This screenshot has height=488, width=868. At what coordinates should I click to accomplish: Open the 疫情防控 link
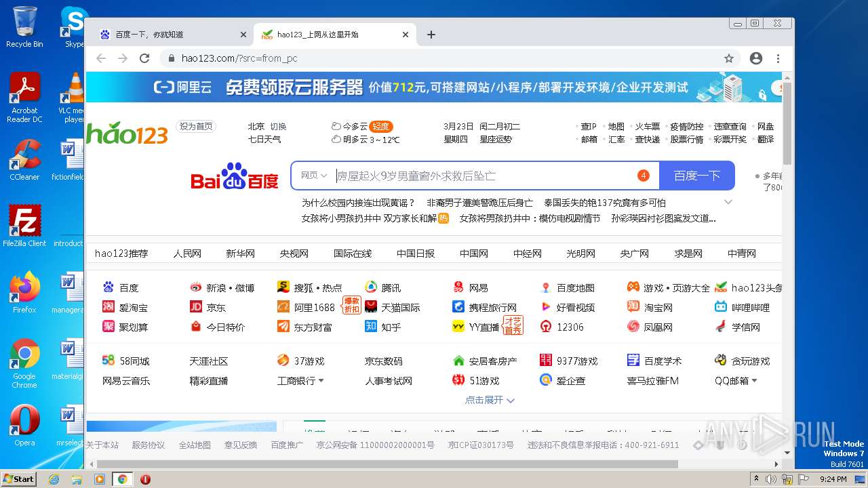(687, 126)
